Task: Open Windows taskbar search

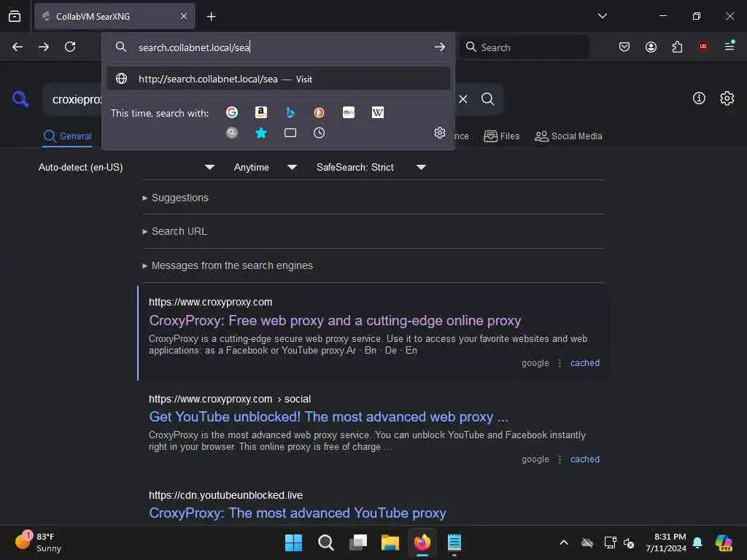Action: (326, 542)
